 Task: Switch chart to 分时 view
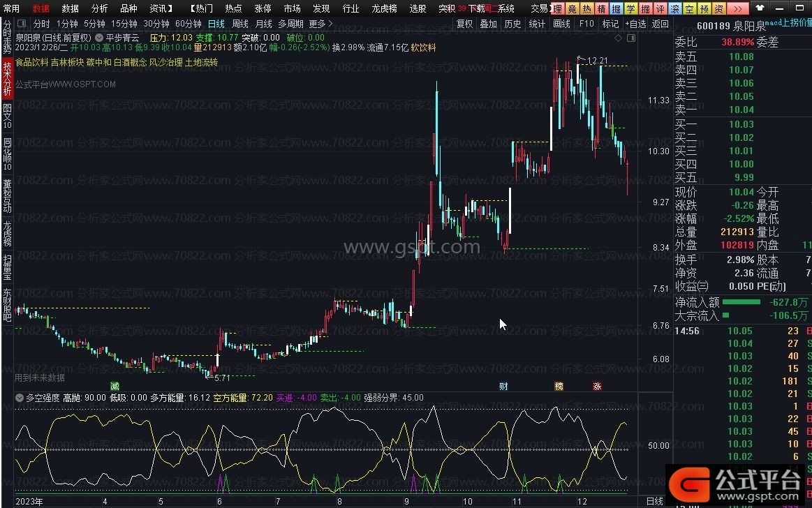[41, 24]
